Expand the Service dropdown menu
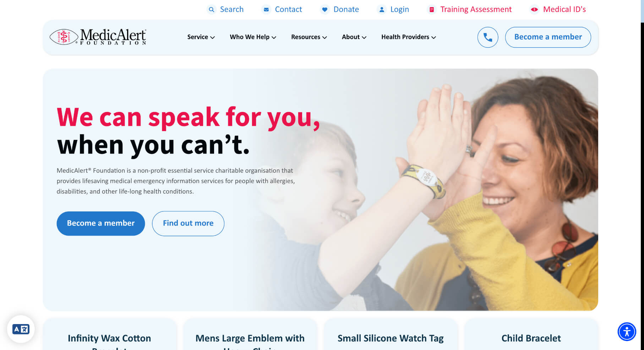 pos(201,37)
